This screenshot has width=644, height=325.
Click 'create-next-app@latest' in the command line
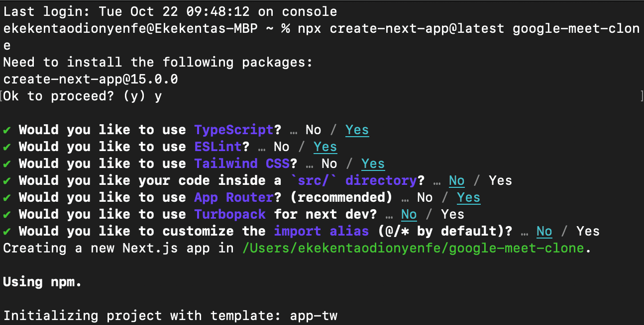point(417,28)
